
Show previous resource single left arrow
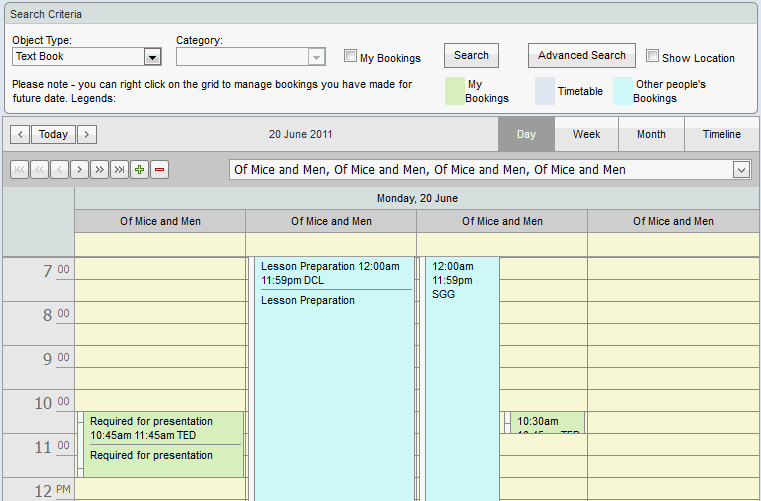tap(59, 170)
